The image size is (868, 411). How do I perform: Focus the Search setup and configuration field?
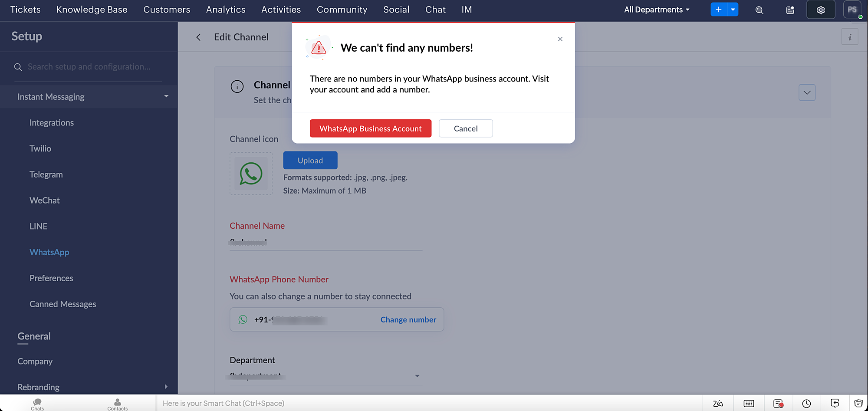coord(89,67)
